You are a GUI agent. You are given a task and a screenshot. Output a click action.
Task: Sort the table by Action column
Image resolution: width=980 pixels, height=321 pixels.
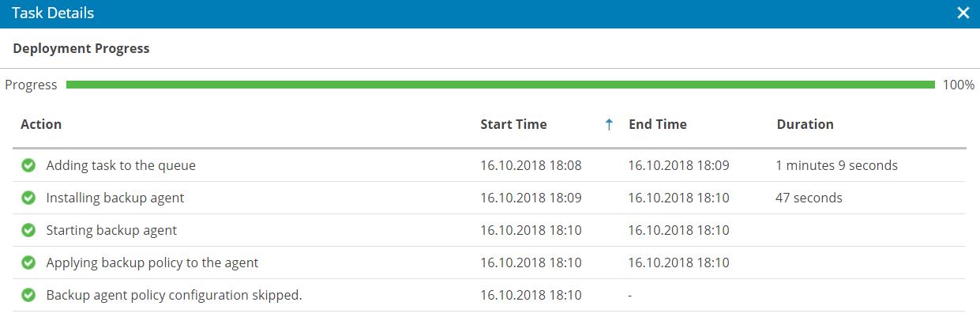(x=41, y=124)
